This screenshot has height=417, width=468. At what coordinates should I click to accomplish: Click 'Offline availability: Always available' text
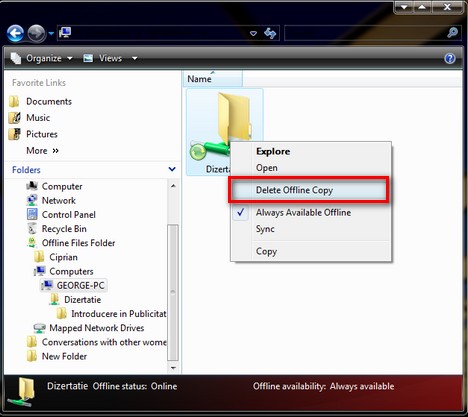coord(323,386)
